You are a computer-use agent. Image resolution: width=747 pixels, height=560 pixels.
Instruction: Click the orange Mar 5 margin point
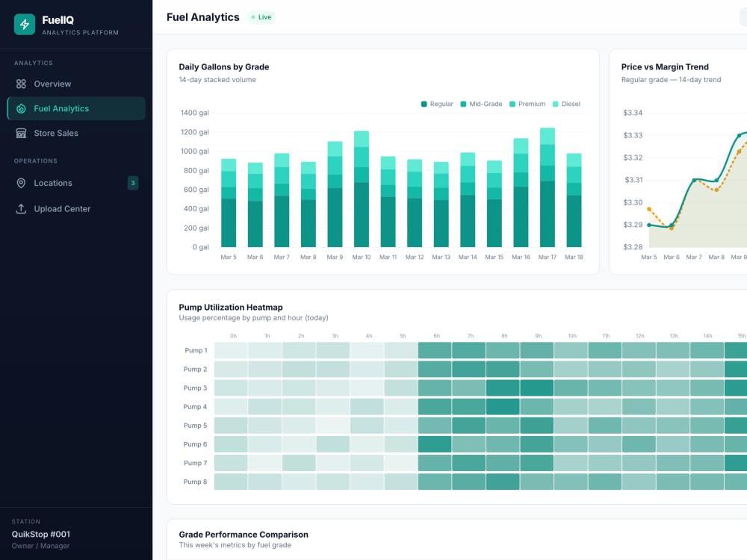tap(649, 210)
